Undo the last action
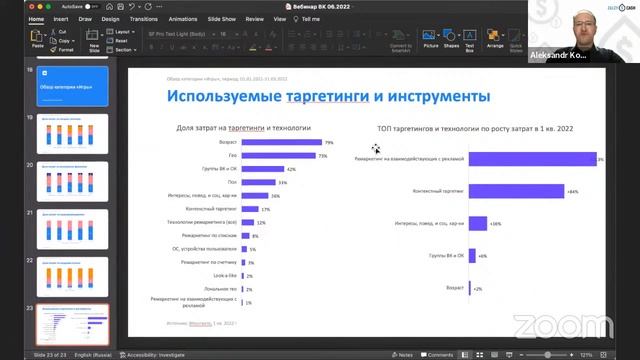 (131, 7)
